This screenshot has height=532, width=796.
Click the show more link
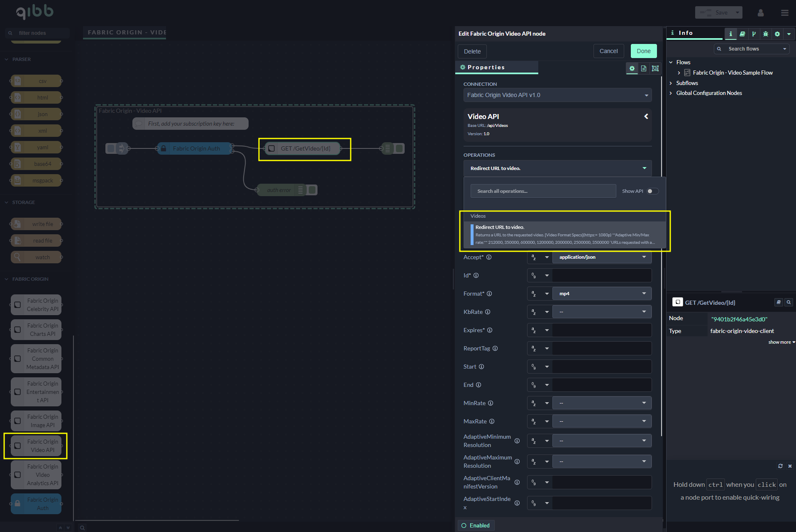[781, 342]
